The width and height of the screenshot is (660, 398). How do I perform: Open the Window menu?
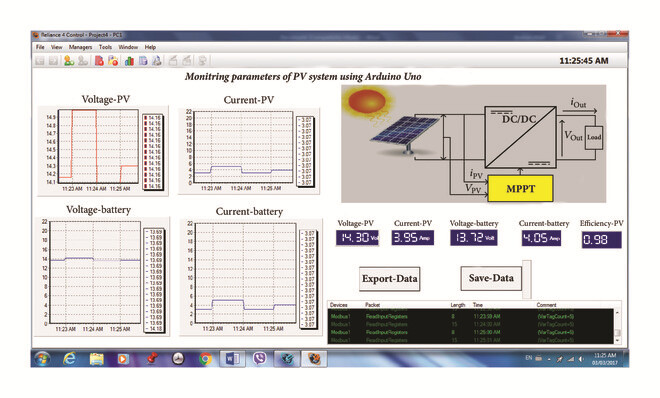[128, 47]
